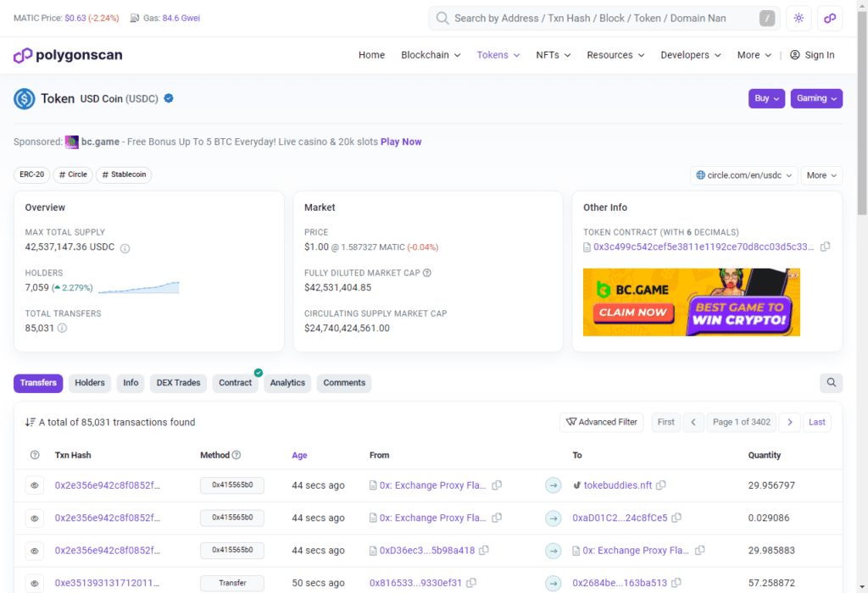Preview the transaction with quantity 29.956797
Image resolution: width=868 pixels, height=593 pixels.
point(34,485)
